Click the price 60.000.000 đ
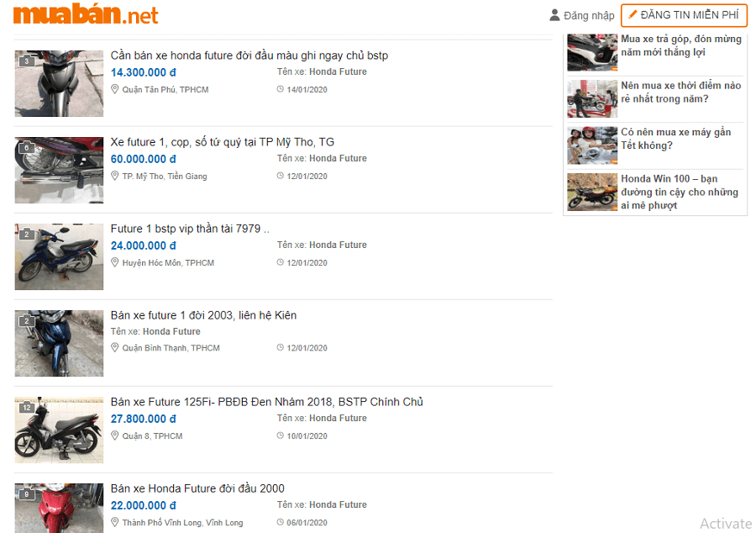The height and width of the screenshot is (533, 756). (143, 159)
